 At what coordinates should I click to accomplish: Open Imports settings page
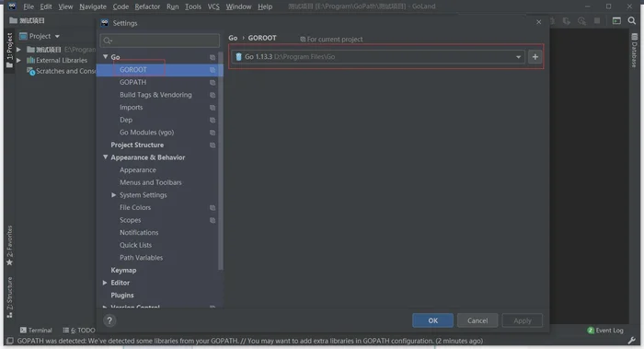pyautogui.click(x=131, y=108)
